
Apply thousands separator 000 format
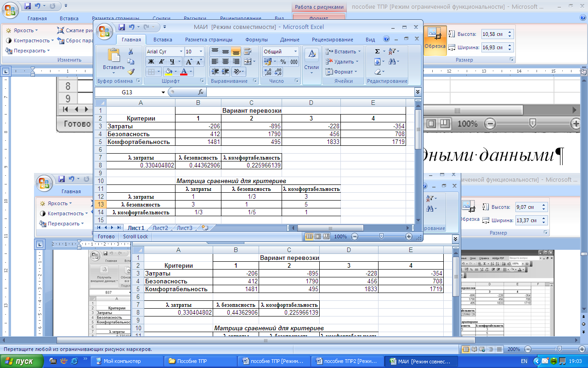tap(294, 62)
